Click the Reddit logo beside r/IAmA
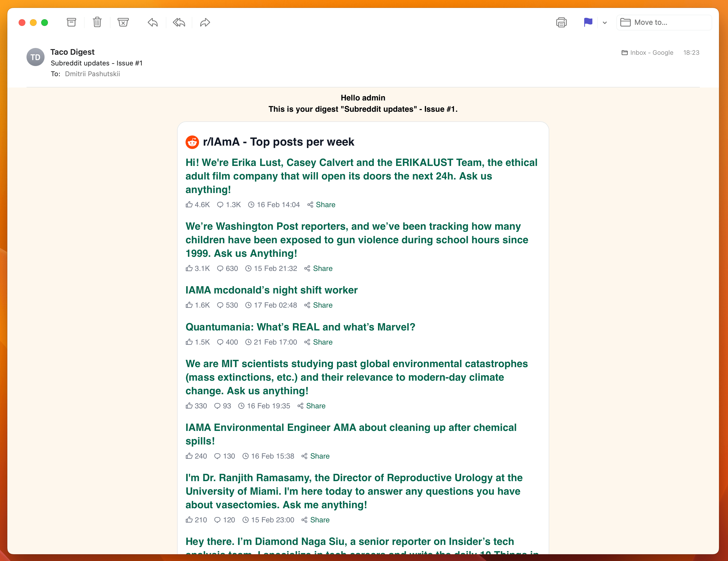The height and width of the screenshot is (561, 728). pos(192,142)
